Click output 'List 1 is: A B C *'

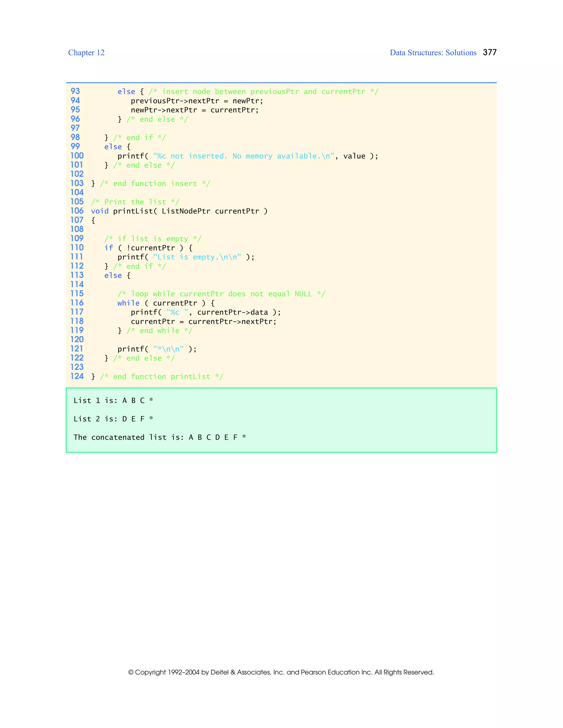click(114, 401)
